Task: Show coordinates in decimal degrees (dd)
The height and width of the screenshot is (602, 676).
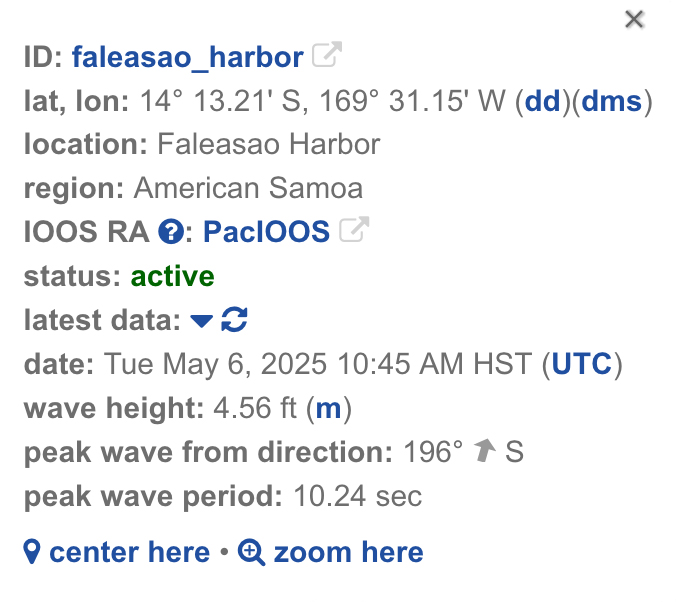Action: click(x=543, y=101)
